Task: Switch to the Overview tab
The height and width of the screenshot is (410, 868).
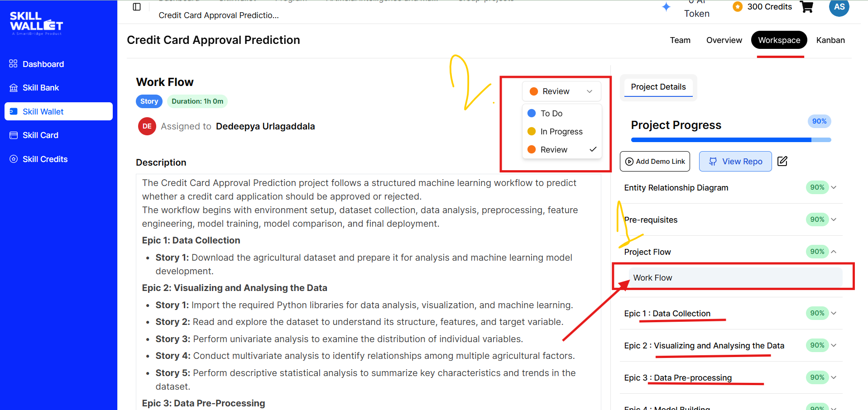Action: coord(724,40)
